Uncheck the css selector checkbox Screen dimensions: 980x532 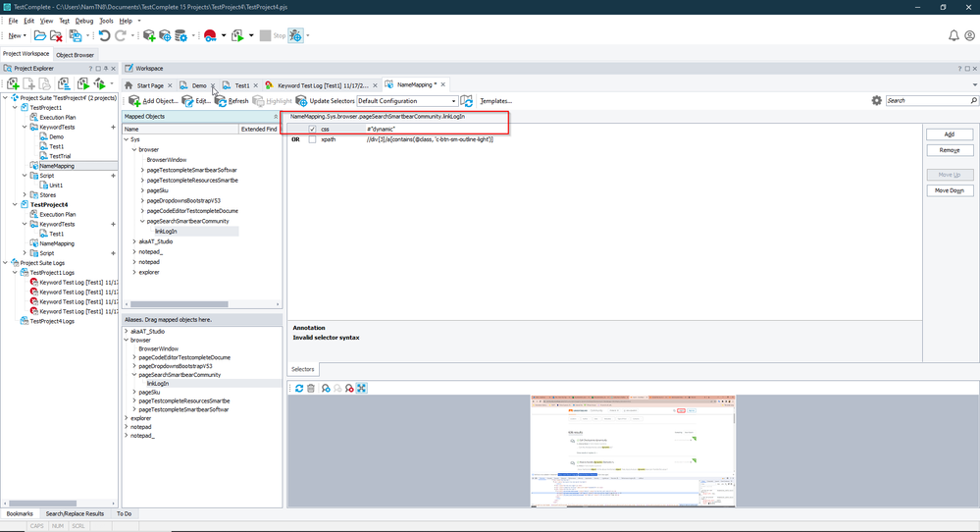click(x=312, y=130)
